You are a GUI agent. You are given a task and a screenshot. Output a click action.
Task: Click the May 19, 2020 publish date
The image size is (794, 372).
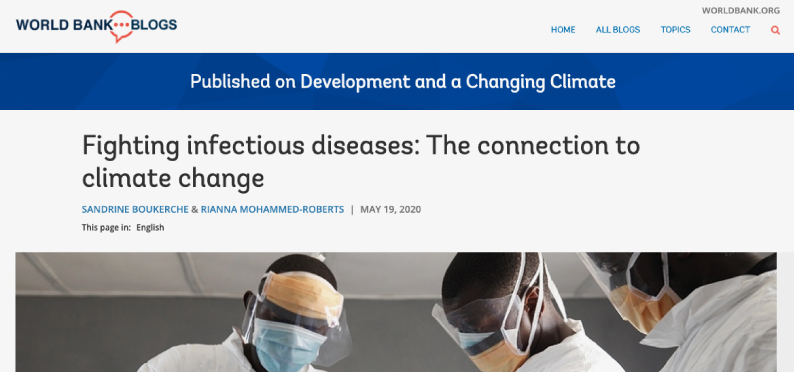390,209
